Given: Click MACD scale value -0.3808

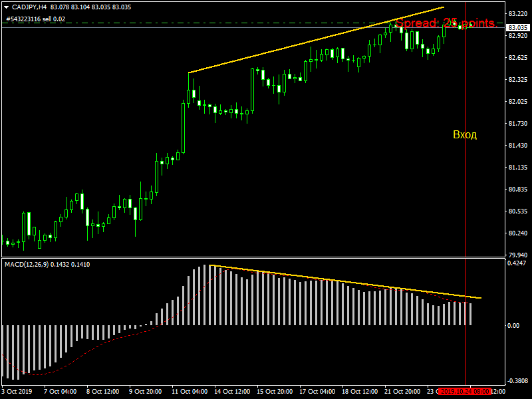Looking at the screenshot, I should (517, 381).
